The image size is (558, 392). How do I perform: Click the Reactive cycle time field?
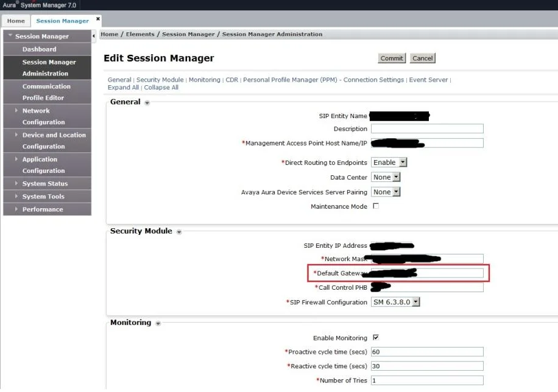[x=427, y=366]
